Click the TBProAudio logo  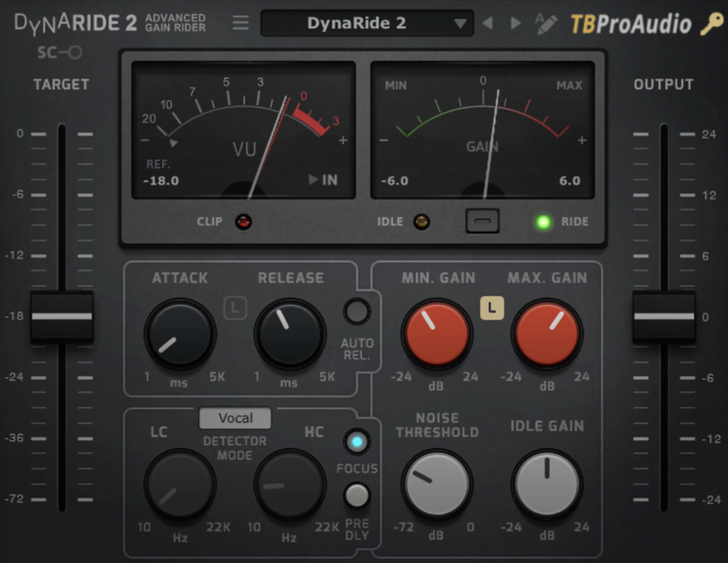(x=631, y=24)
